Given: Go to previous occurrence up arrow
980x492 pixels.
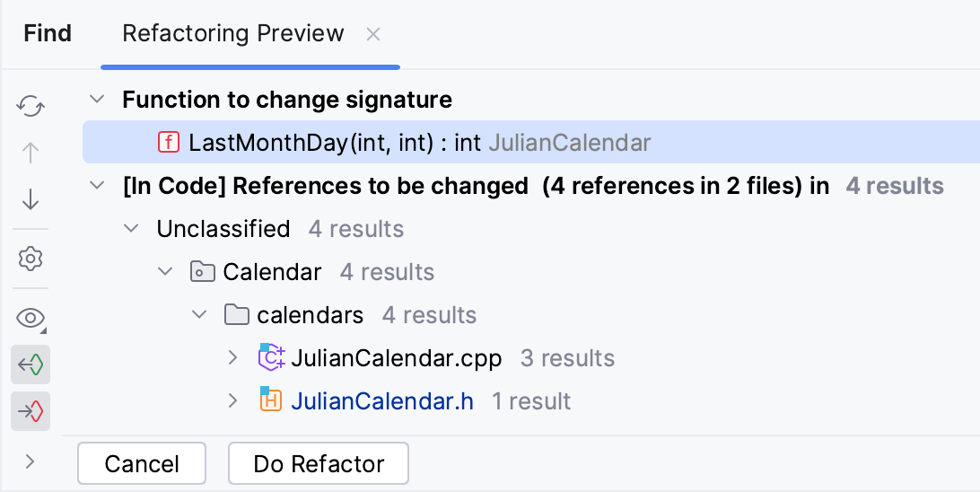Looking at the screenshot, I should coord(31,154).
